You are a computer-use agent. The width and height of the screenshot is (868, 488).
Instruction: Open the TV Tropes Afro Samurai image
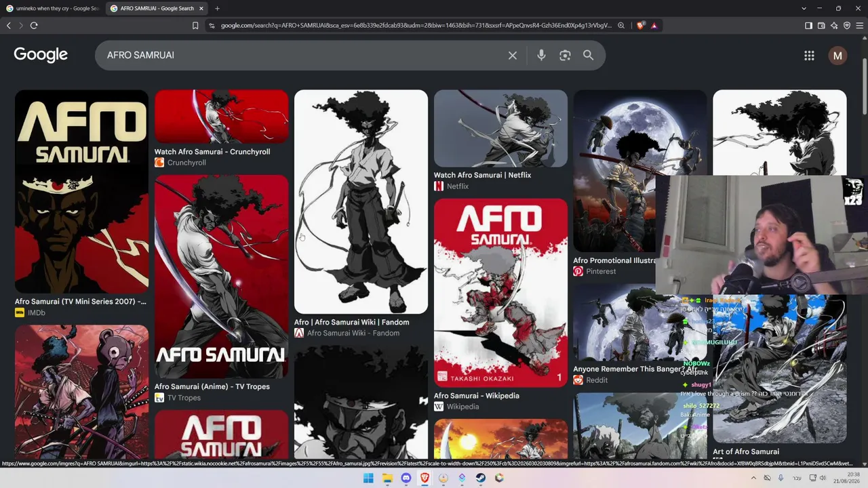(x=221, y=276)
